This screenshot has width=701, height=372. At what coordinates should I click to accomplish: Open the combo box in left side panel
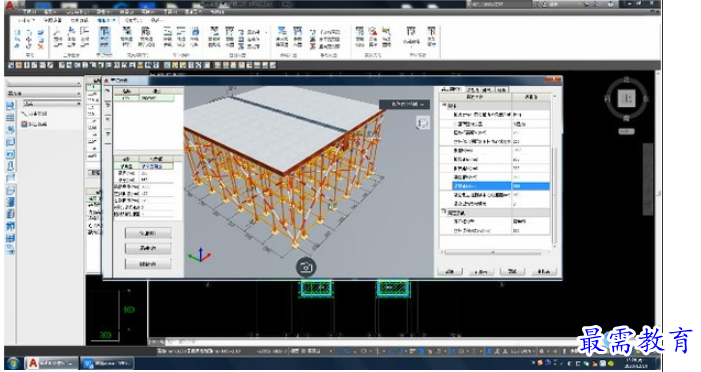pos(52,103)
